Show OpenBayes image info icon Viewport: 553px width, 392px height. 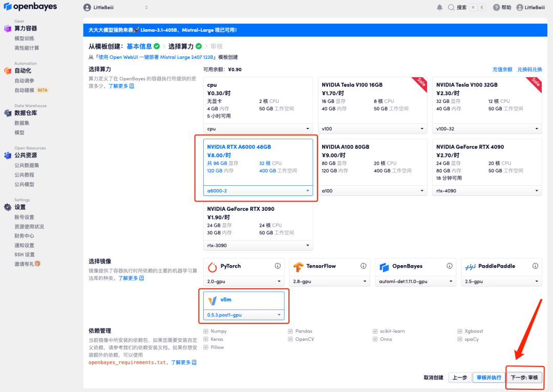click(450, 266)
